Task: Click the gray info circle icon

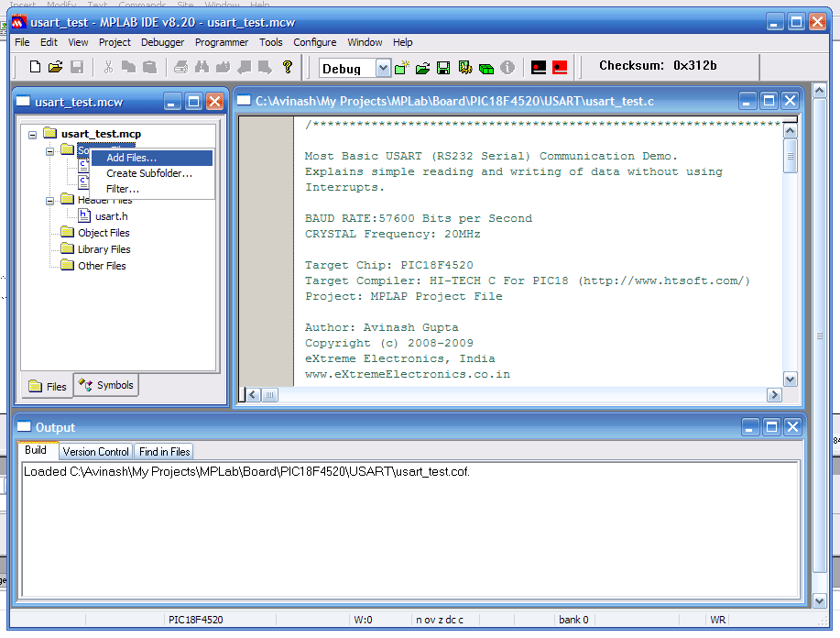Action: [x=507, y=68]
